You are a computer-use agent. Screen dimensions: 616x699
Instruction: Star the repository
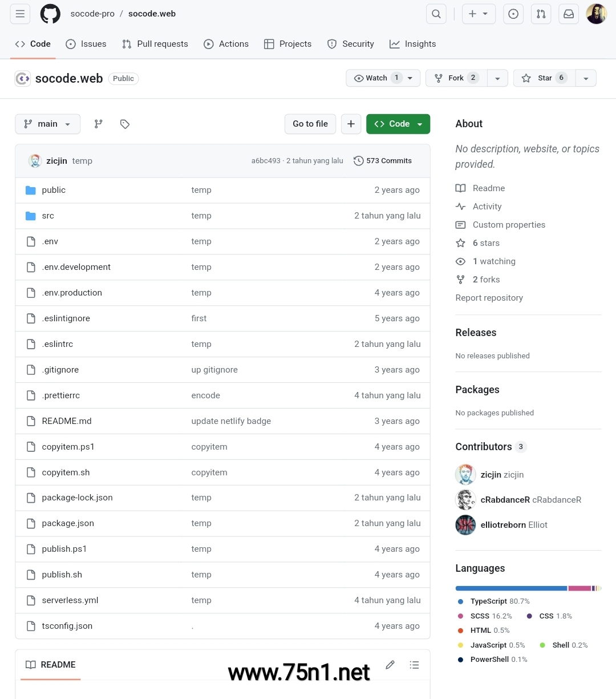click(544, 78)
